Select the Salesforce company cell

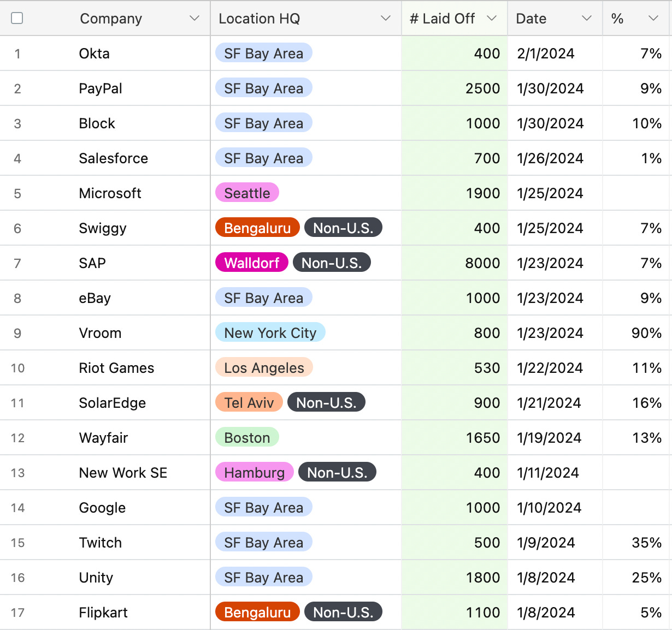click(105, 158)
